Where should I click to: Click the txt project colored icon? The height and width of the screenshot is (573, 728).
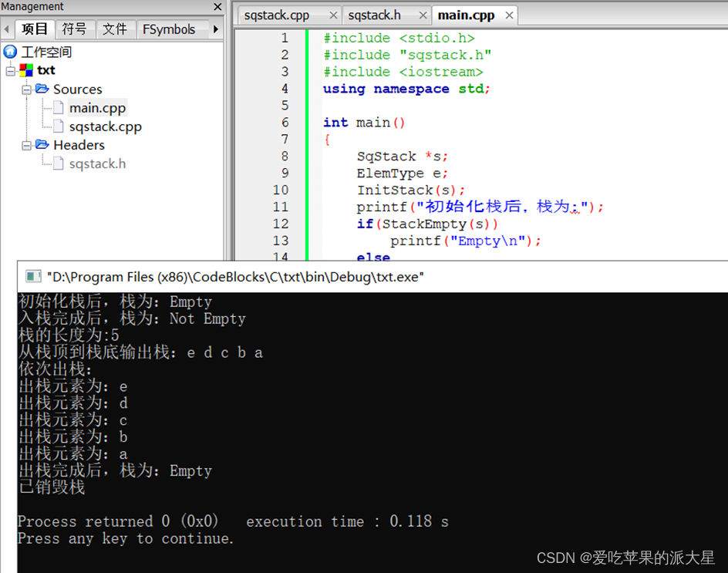click(26, 70)
